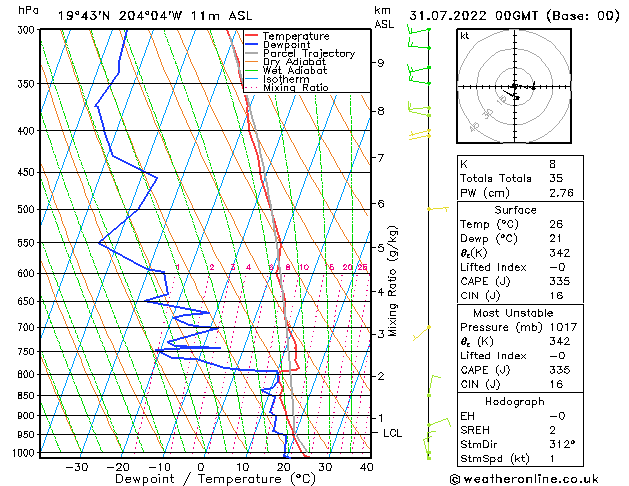Click the red Temperature line sample in legend

pyautogui.click(x=252, y=36)
